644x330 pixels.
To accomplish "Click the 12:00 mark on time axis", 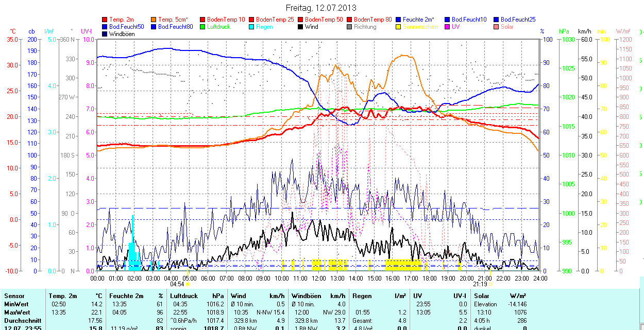I will click(x=318, y=278).
